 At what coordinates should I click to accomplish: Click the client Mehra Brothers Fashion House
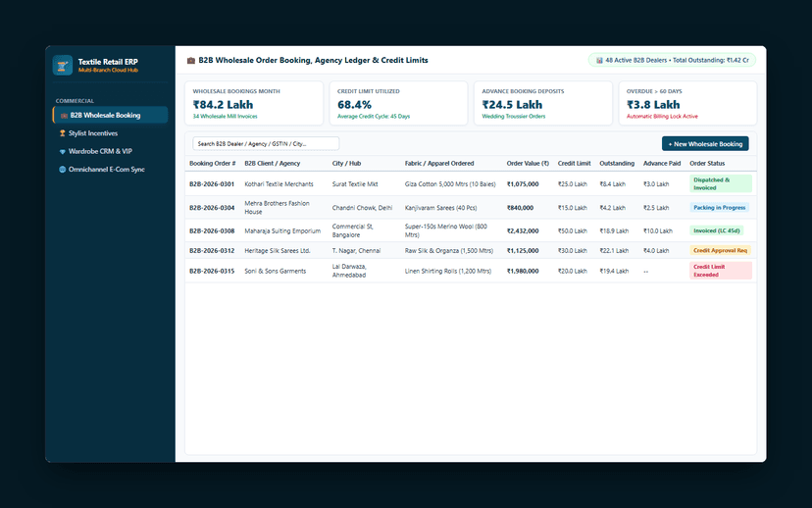coord(278,208)
